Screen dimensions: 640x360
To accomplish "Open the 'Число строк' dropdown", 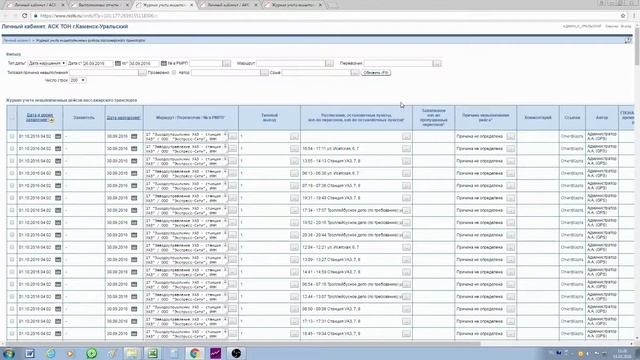I will click(x=77, y=80).
